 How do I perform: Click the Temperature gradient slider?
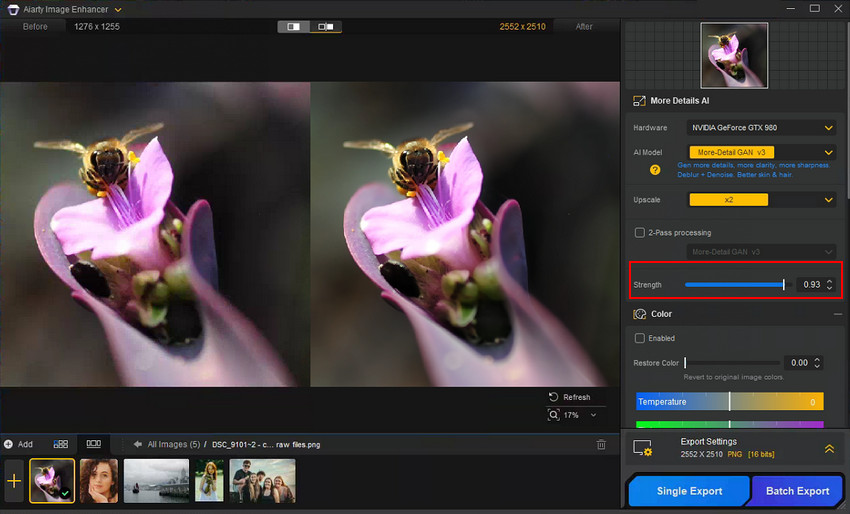(730, 402)
